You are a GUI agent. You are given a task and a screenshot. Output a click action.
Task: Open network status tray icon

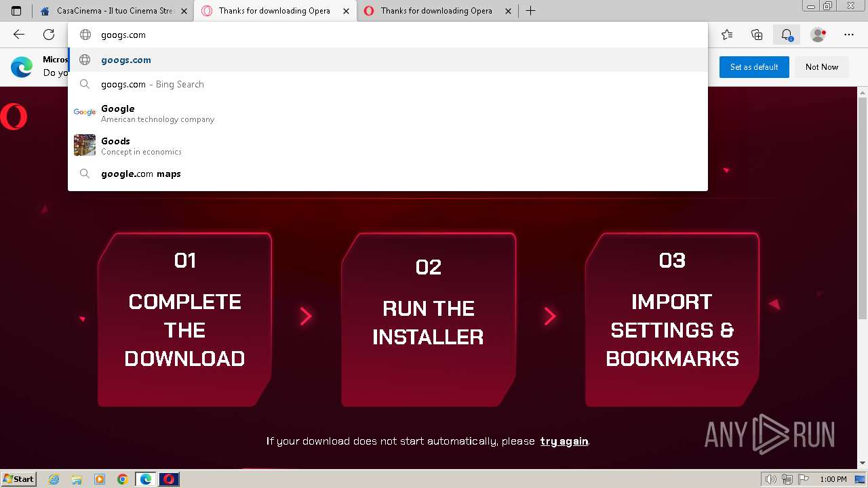(787, 479)
